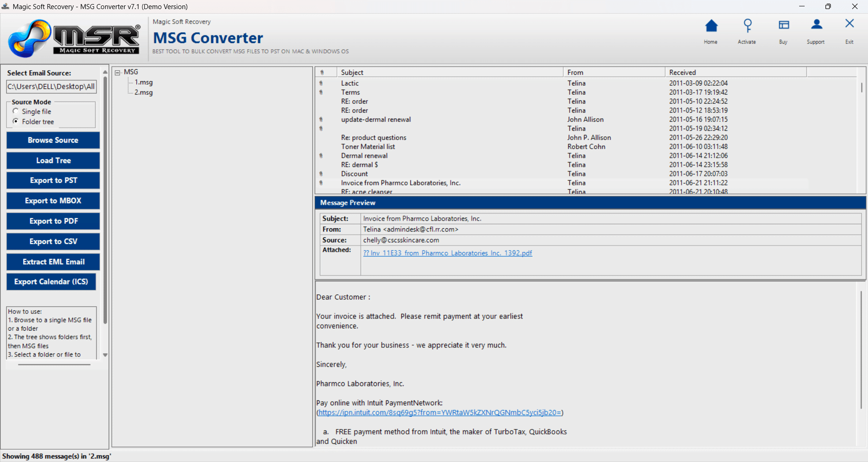Click Export to MBOX

coord(53,201)
